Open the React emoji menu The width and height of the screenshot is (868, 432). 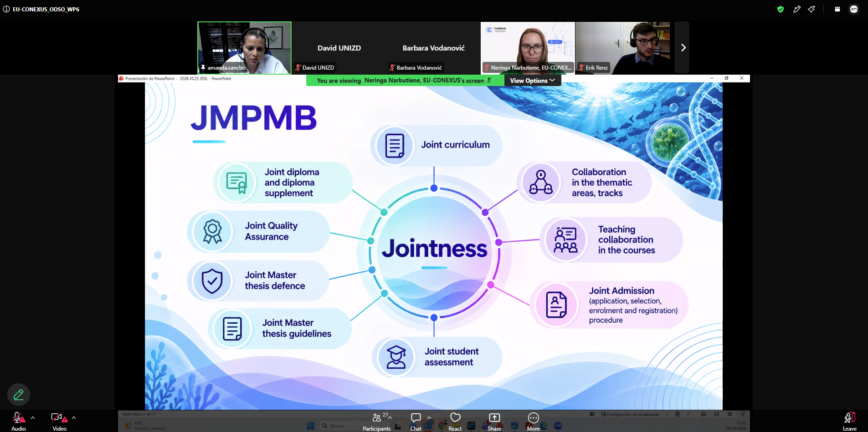(455, 422)
